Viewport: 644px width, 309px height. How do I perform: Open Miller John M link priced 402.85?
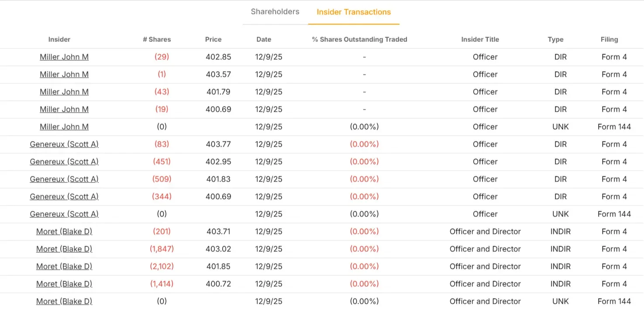pyautogui.click(x=64, y=57)
